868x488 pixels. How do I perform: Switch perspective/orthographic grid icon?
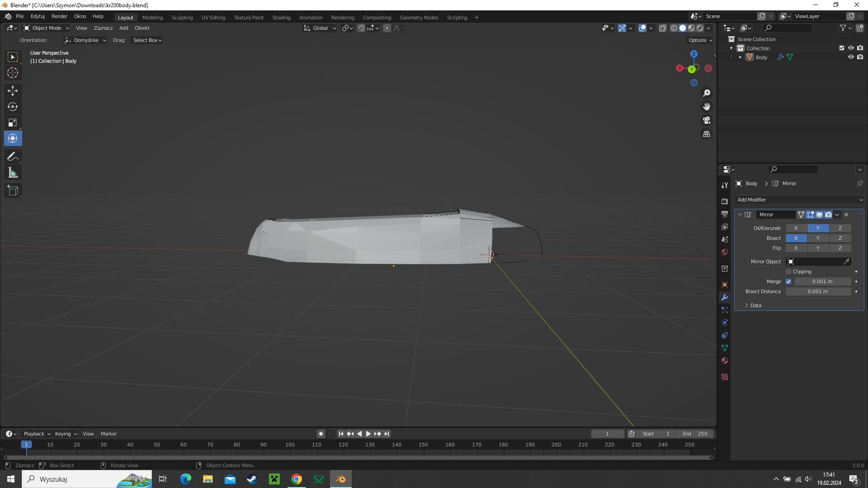point(707,134)
